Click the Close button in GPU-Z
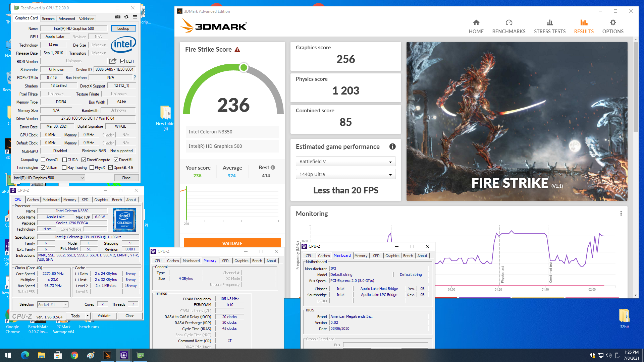644x362 pixels. click(126, 178)
